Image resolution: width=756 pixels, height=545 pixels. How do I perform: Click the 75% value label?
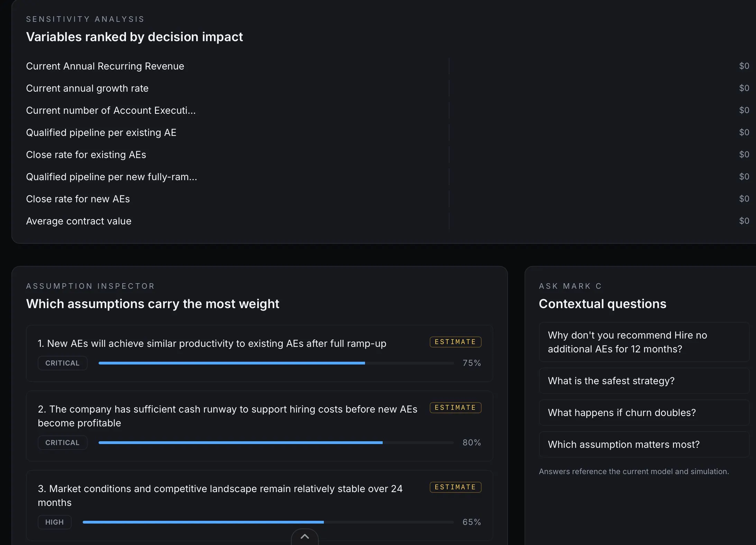472,363
